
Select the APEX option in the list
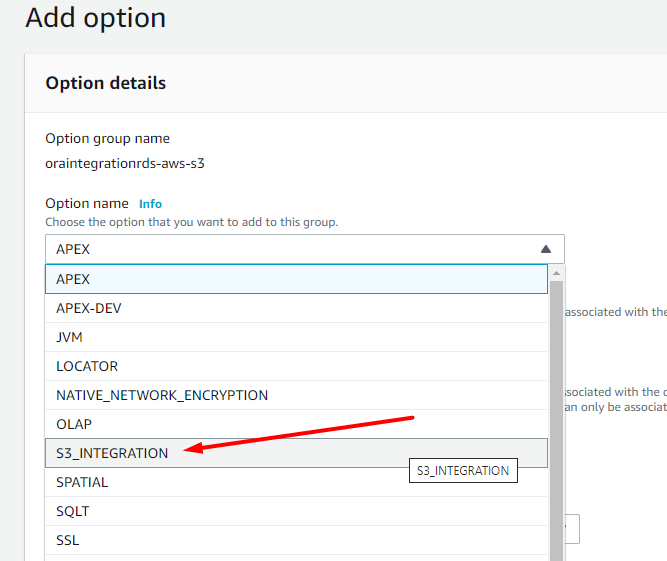pyautogui.click(x=296, y=279)
